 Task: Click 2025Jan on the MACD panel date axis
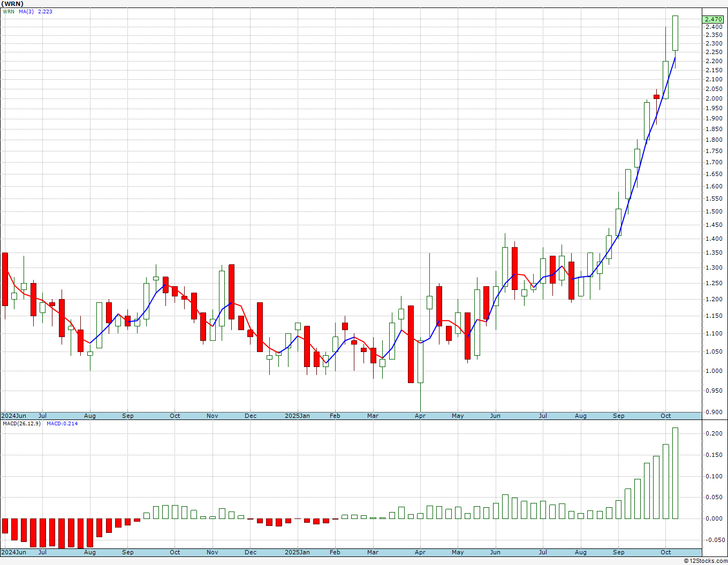[x=297, y=552]
